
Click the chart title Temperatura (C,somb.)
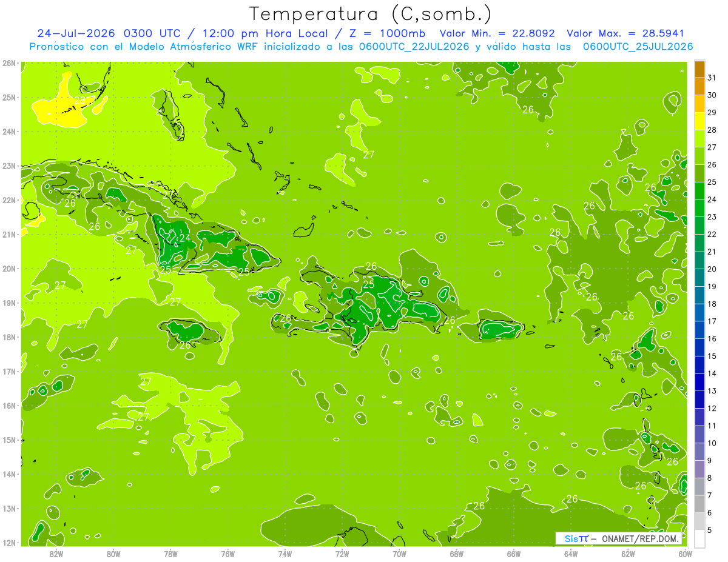click(x=371, y=13)
